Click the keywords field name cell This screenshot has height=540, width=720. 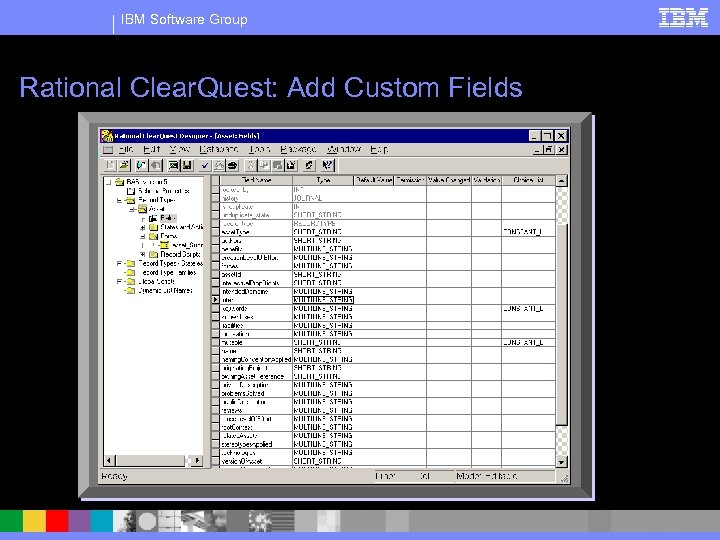[256, 309]
